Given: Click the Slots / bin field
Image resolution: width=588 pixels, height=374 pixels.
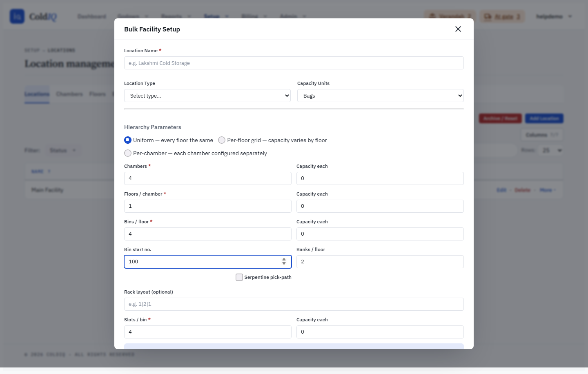Looking at the screenshot, I should pos(208,332).
